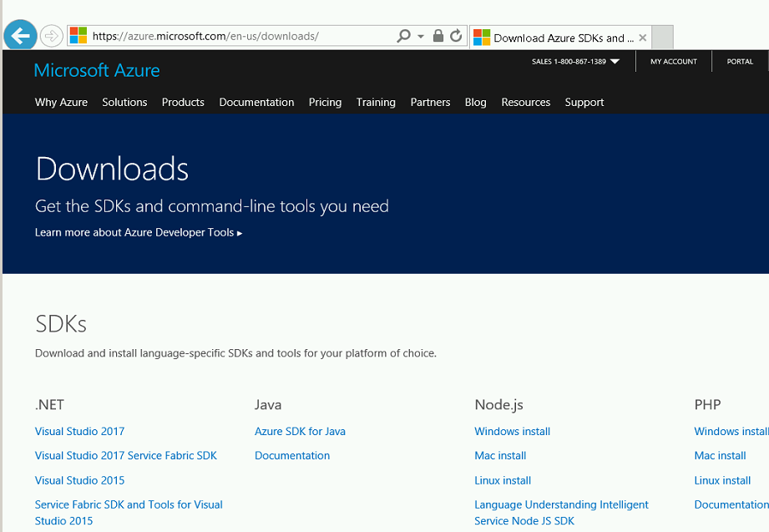
Task: Open the Partners menu item
Action: [430, 102]
